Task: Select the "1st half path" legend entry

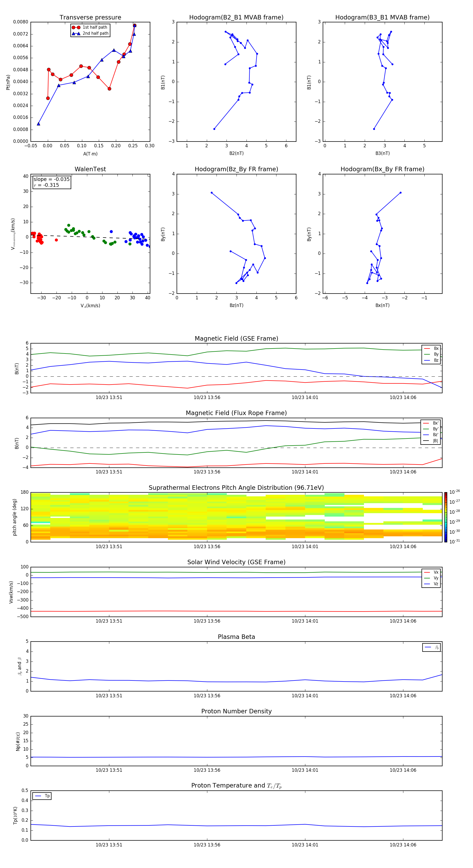Action: click(x=90, y=27)
